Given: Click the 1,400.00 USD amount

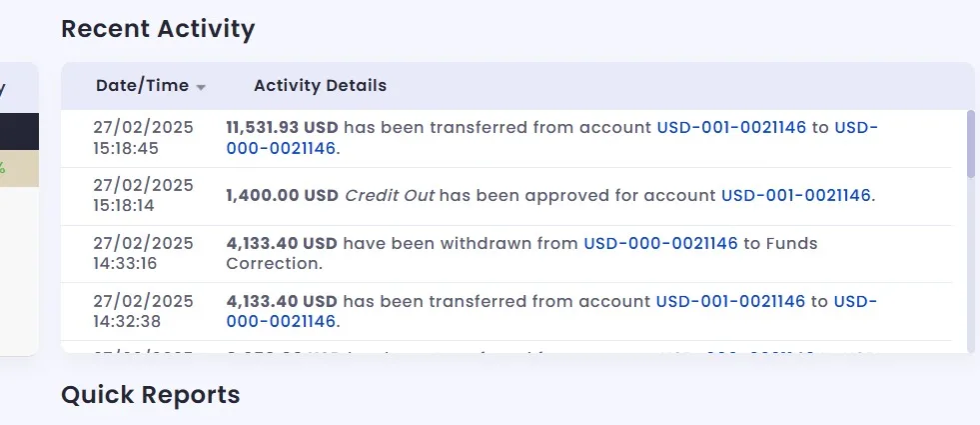Looking at the screenshot, I should (x=282, y=196).
